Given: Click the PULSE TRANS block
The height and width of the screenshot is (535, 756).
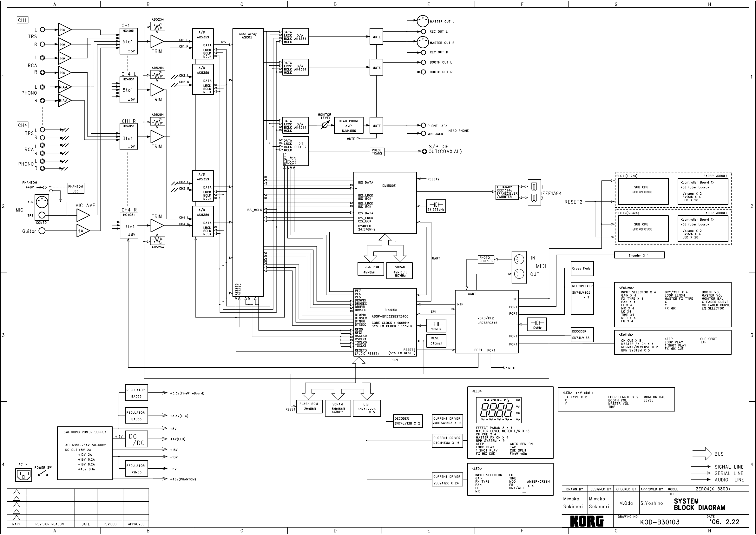Looking at the screenshot, I should pyautogui.click(x=377, y=152).
